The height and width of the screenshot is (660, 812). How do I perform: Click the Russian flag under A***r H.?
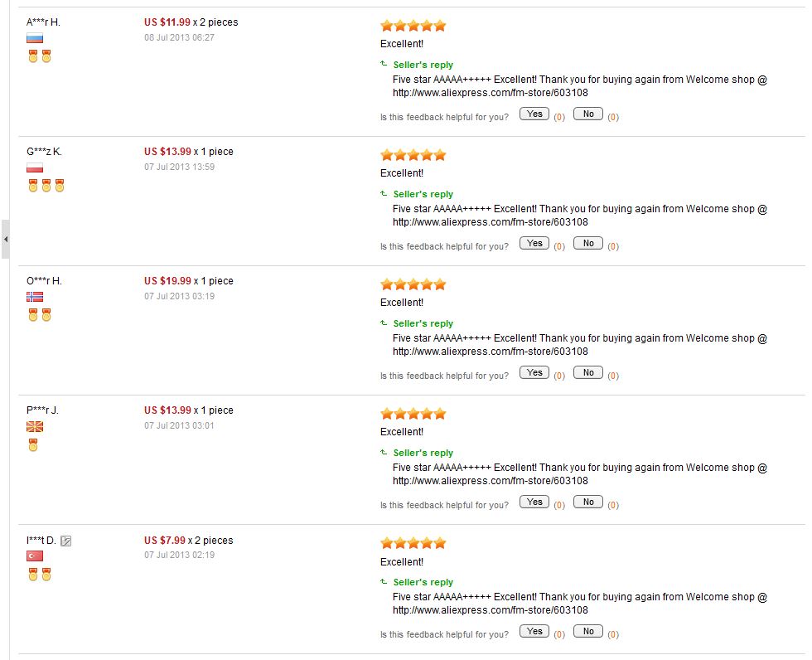click(35, 38)
